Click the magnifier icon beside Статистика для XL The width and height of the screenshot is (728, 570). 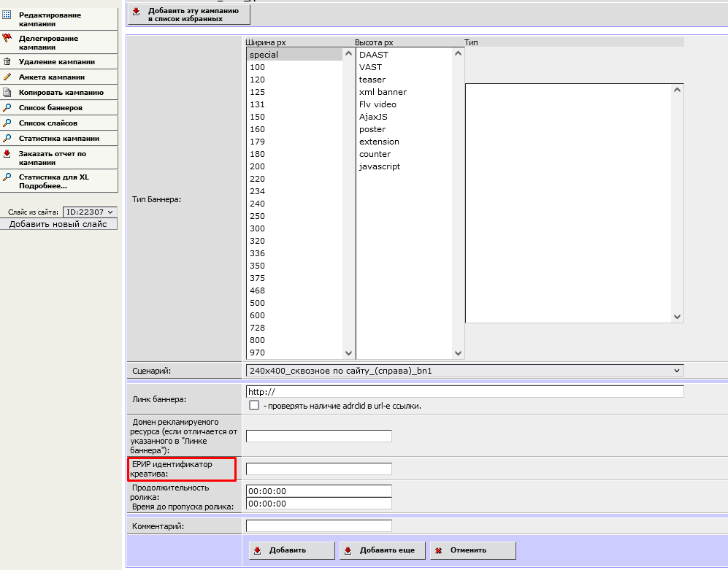click(x=7, y=177)
